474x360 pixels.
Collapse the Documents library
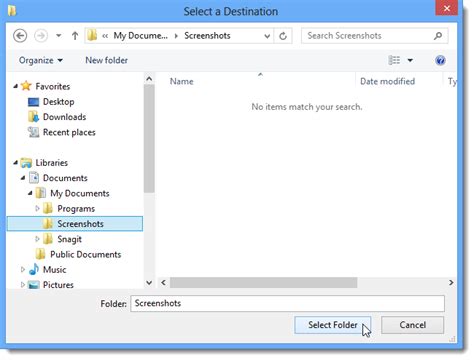tap(23, 178)
